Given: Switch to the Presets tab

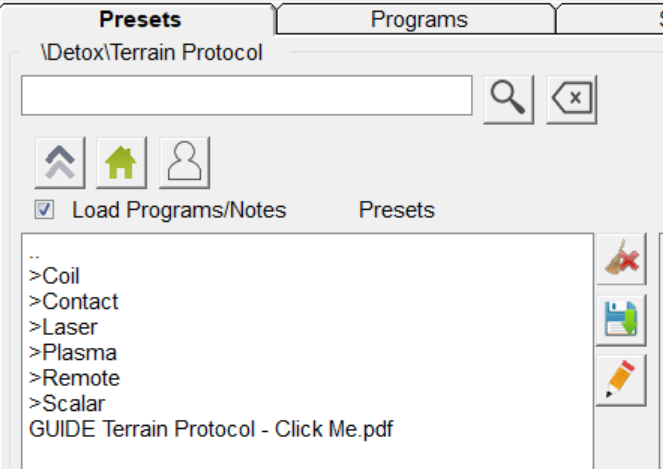Looking at the screenshot, I should (x=141, y=19).
